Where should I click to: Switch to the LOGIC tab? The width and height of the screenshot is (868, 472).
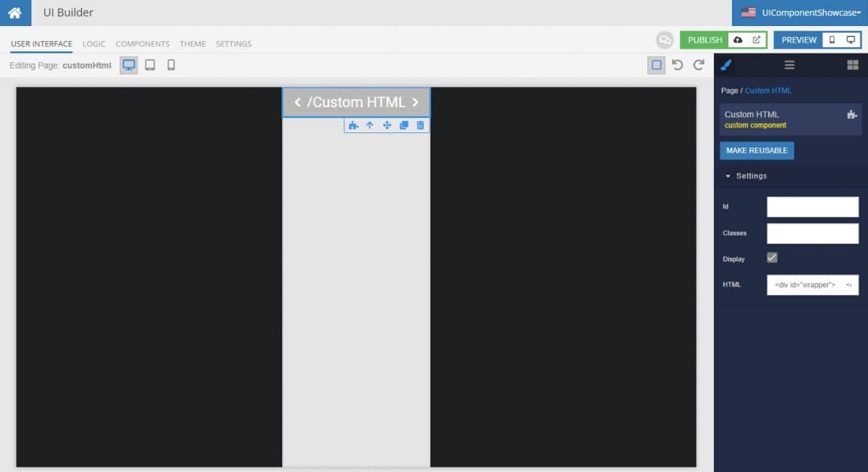pyautogui.click(x=93, y=43)
